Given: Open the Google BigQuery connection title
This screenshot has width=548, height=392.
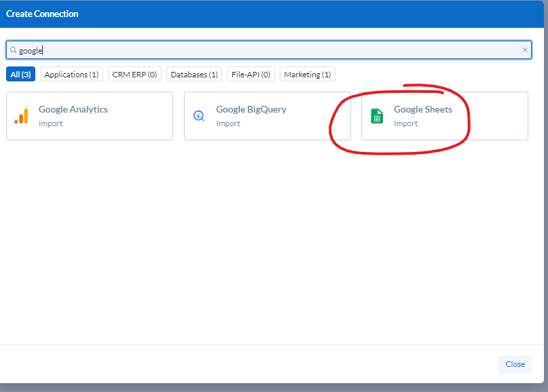Looking at the screenshot, I should pos(251,109).
